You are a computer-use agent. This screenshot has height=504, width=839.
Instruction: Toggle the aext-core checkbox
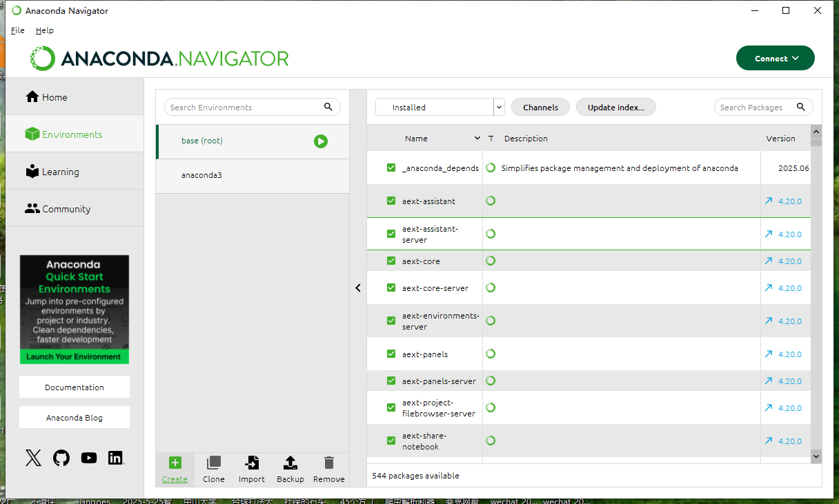tap(391, 261)
